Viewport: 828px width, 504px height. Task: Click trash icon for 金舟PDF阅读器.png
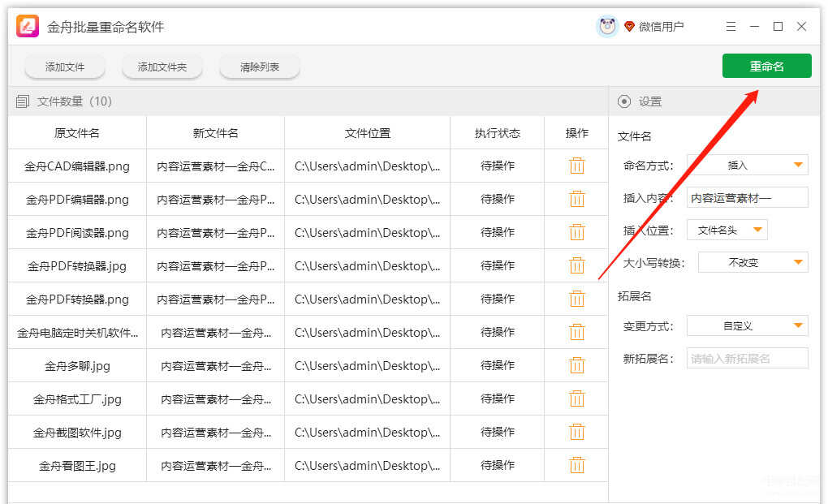coord(577,232)
